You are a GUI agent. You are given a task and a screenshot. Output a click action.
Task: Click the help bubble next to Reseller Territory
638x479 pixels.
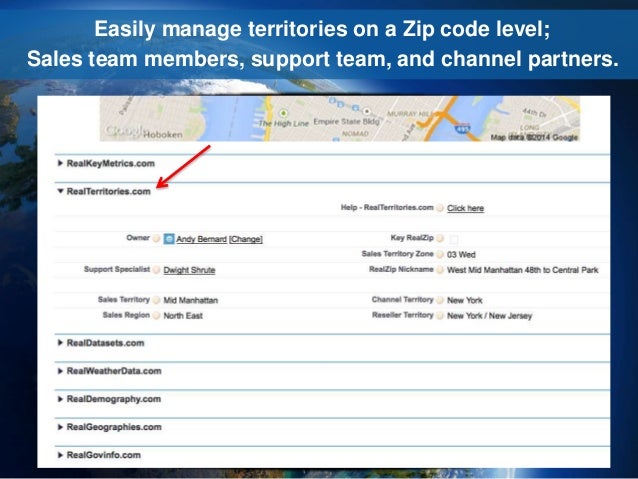tap(440, 316)
